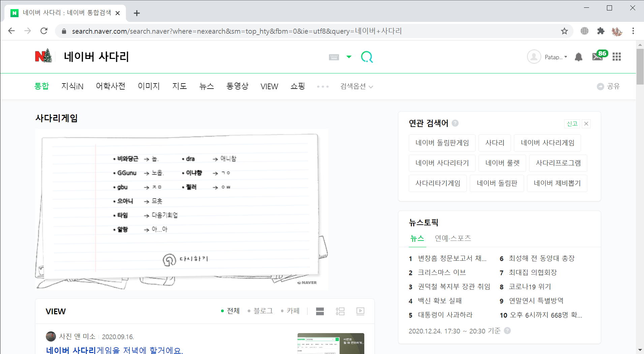Select related search 네이버 룰렛

click(x=502, y=163)
